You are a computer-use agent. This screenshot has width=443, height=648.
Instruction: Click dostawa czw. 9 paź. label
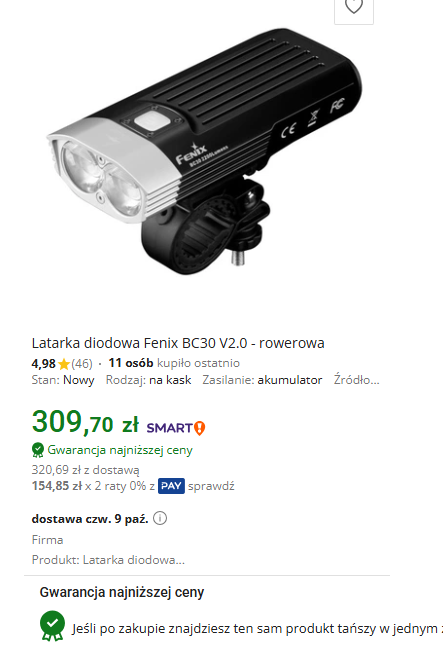[x=90, y=519]
